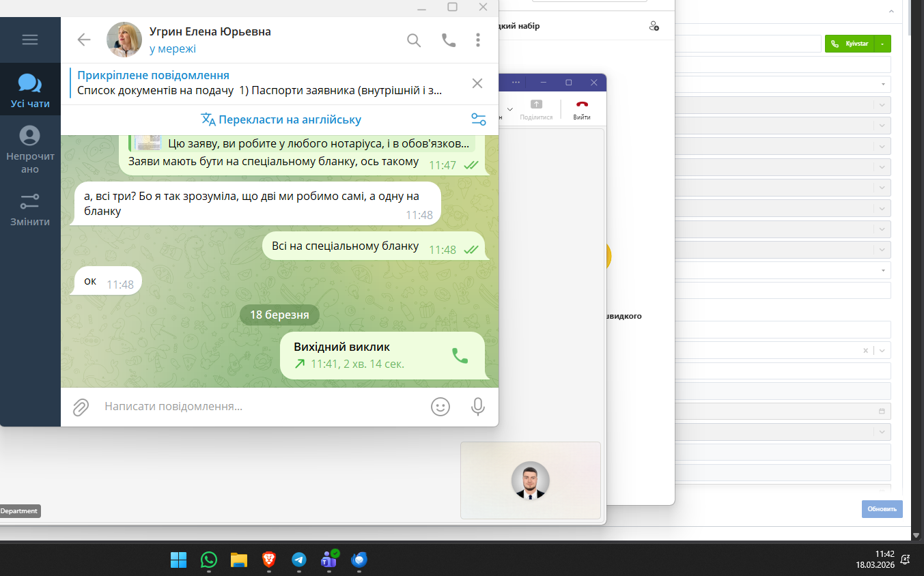Click the Вихідний виклик call bubble title

tap(342, 347)
